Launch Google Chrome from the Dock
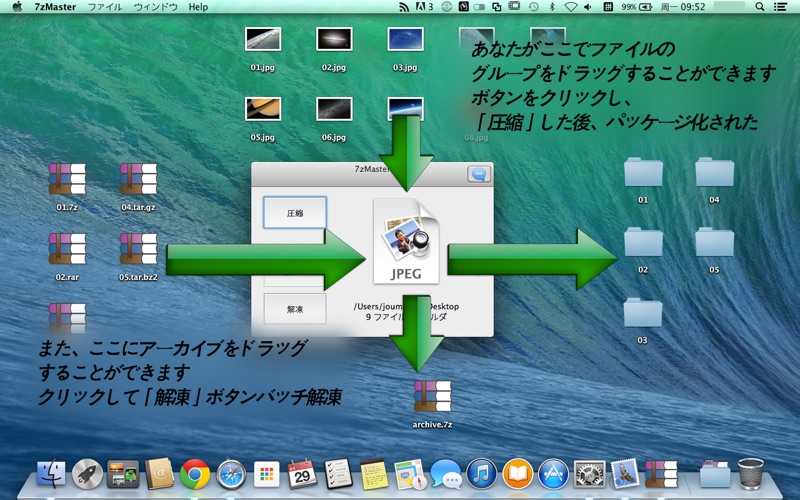 pyautogui.click(x=194, y=474)
